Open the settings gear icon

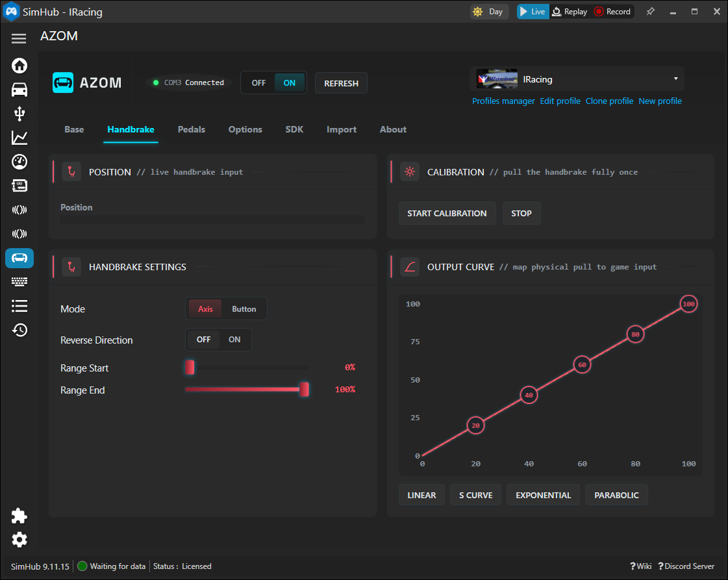19,540
